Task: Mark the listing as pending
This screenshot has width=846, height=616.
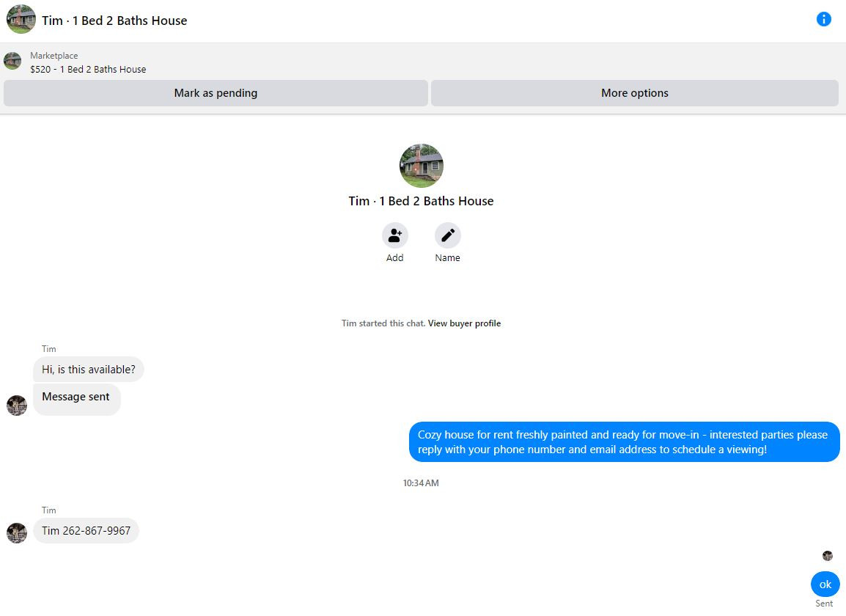Action: coord(216,93)
